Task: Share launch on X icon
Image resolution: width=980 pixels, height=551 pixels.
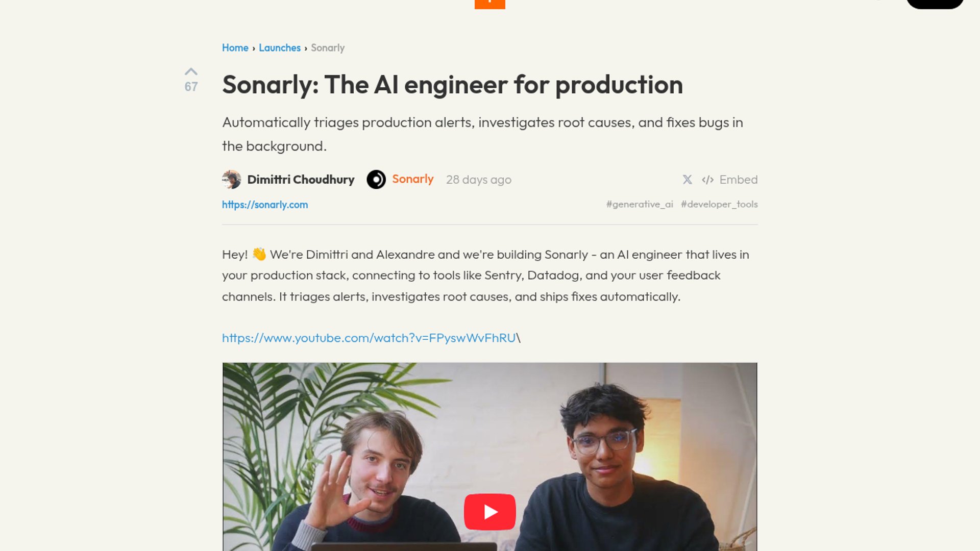Action: click(x=688, y=180)
